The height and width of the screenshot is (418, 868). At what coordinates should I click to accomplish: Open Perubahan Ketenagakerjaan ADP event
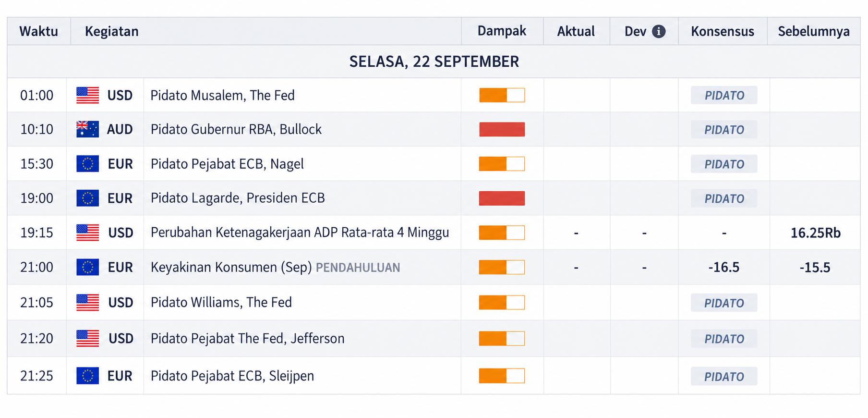click(300, 233)
